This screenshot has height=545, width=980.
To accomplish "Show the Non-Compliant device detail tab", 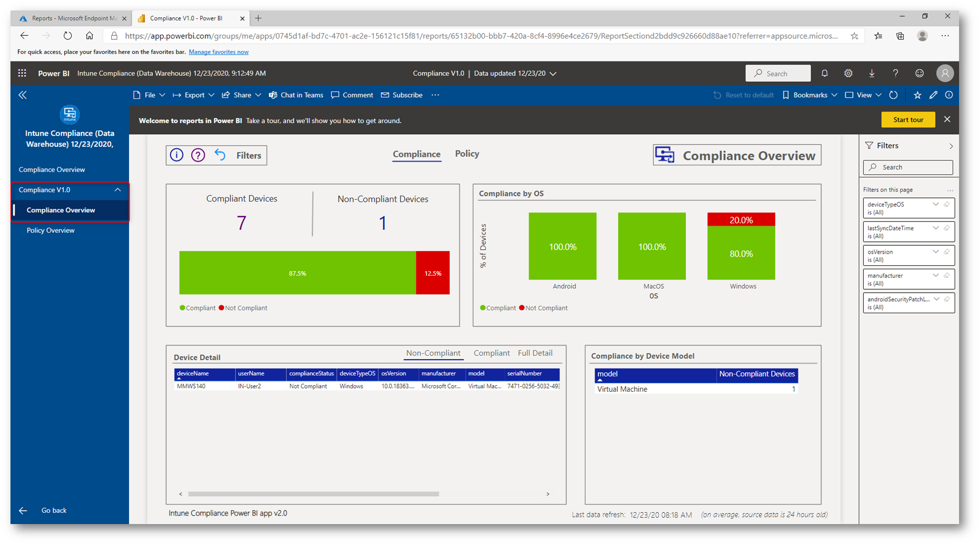I will [433, 353].
